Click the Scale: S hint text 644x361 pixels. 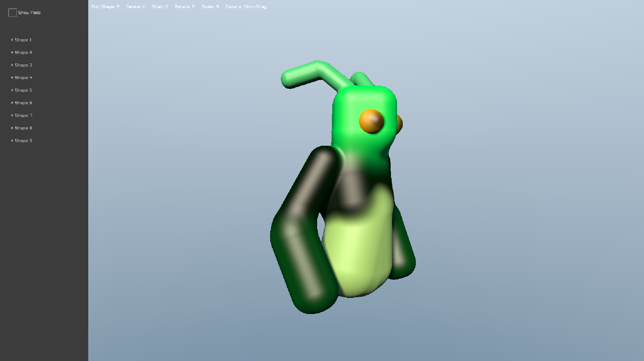coord(210,7)
